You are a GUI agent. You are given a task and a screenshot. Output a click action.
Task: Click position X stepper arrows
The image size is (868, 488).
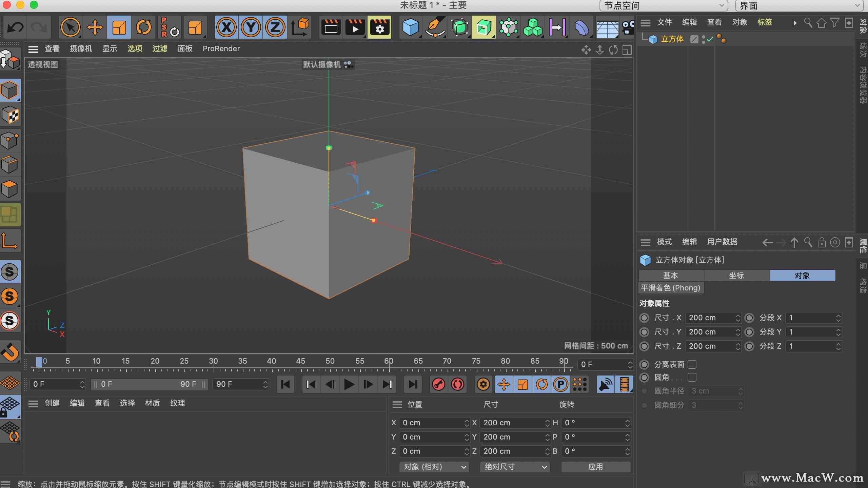pos(467,423)
